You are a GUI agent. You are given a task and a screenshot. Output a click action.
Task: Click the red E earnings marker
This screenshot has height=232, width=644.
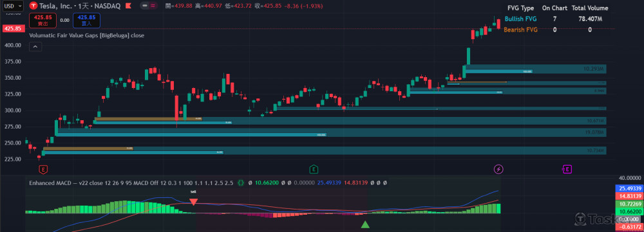[44, 169]
